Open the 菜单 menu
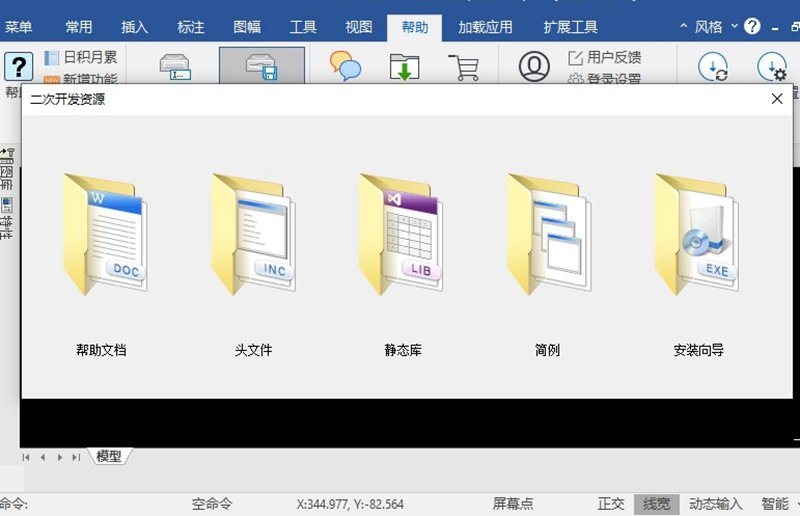Image resolution: width=800 pixels, height=516 pixels. coord(19,27)
